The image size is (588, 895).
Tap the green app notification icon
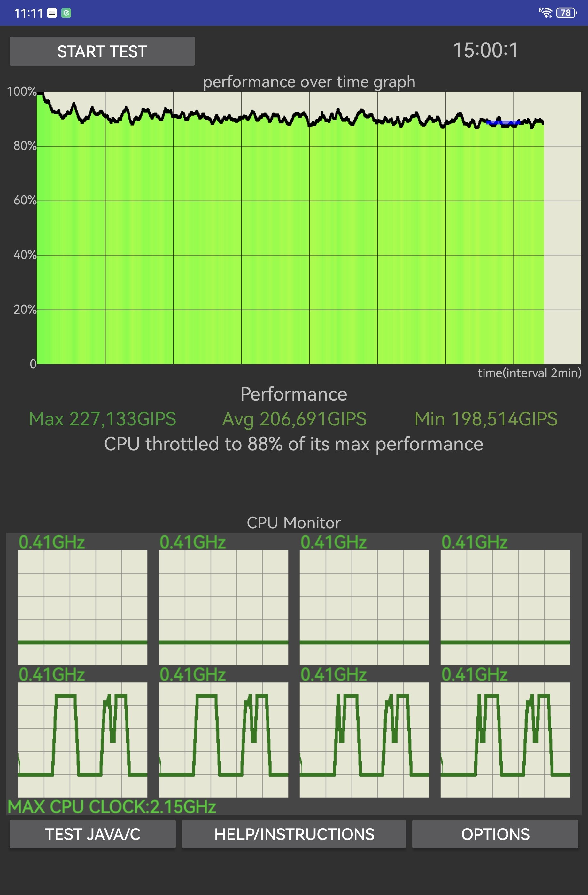(66, 13)
